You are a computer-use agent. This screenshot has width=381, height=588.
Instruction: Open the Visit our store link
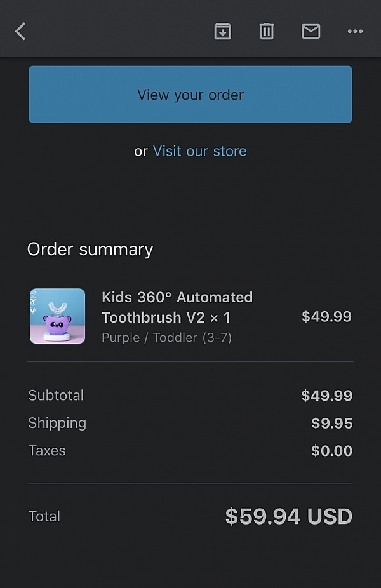[199, 151]
